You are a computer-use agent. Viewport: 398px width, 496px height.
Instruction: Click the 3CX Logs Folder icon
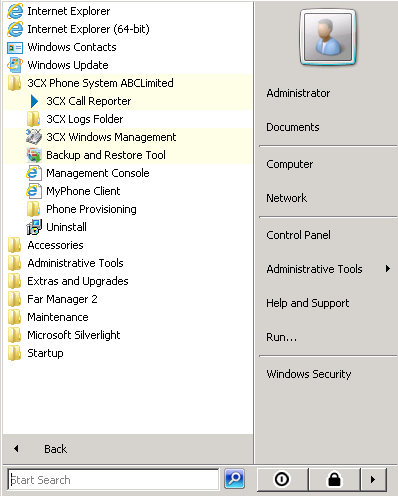pos(33,119)
